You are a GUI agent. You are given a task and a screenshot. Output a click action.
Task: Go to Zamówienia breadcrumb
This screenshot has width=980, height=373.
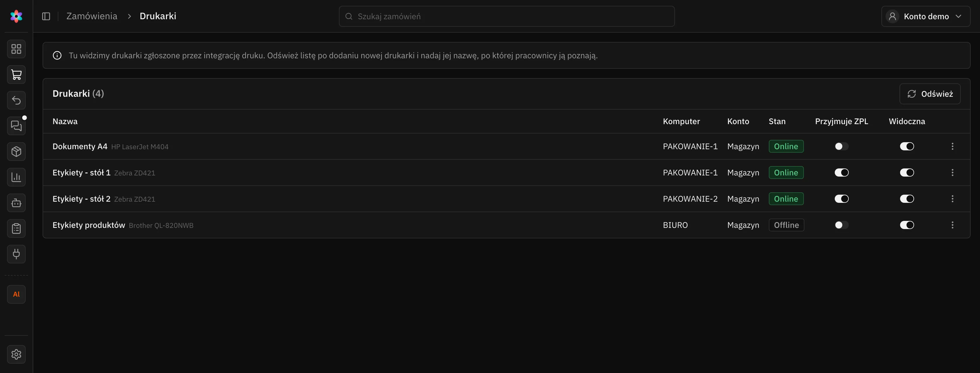click(x=92, y=16)
